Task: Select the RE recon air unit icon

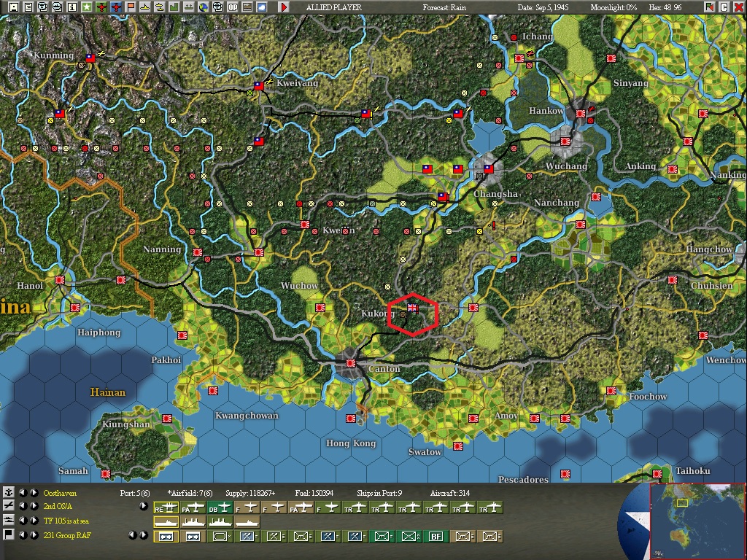Action: (x=166, y=508)
